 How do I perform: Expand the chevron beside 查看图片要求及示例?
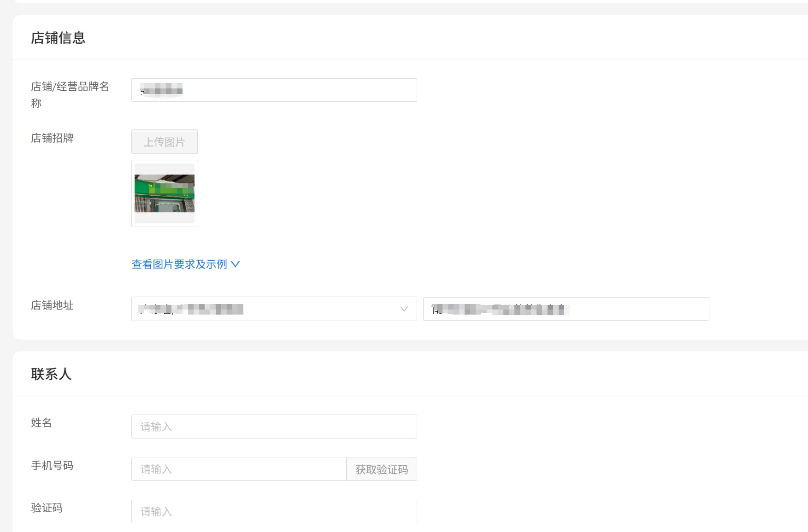pos(236,264)
